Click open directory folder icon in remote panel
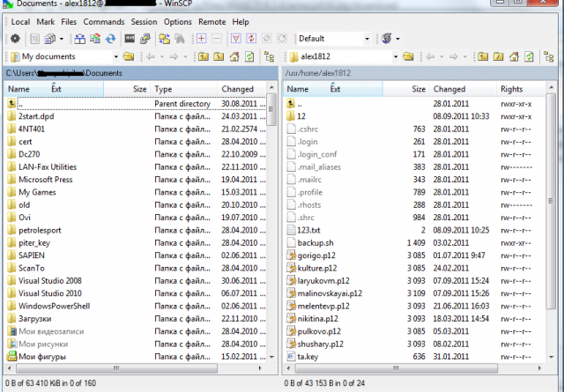The image size is (564, 392). pos(408,56)
